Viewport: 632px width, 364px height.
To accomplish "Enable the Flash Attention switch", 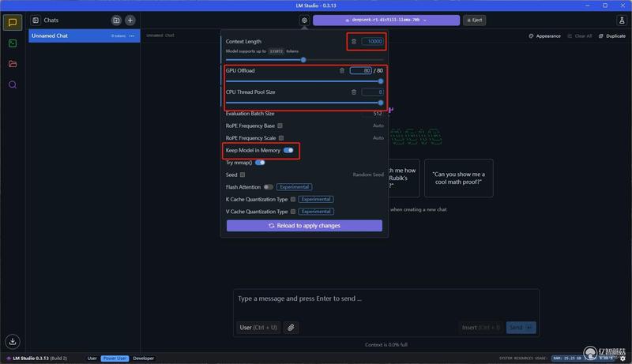I will click(x=268, y=187).
